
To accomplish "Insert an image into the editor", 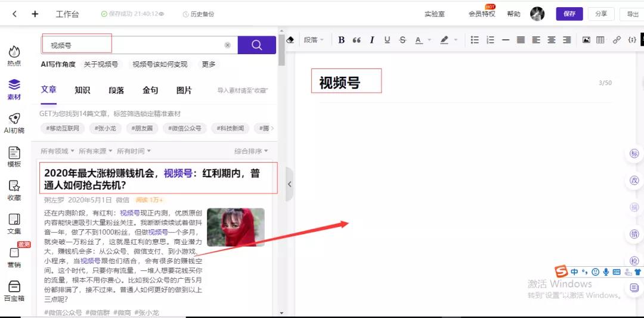I will (586, 40).
